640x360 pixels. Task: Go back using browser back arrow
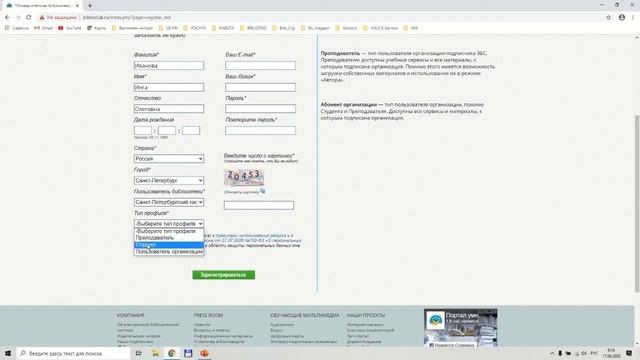point(7,18)
